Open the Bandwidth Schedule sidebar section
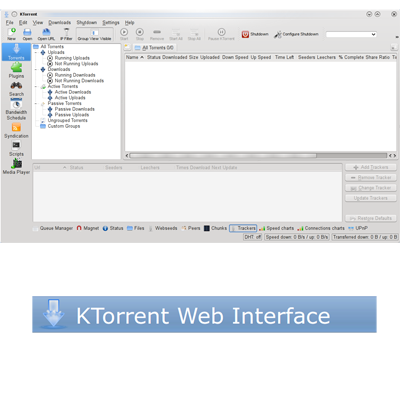The image size is (400, 400). coord(16,109)
